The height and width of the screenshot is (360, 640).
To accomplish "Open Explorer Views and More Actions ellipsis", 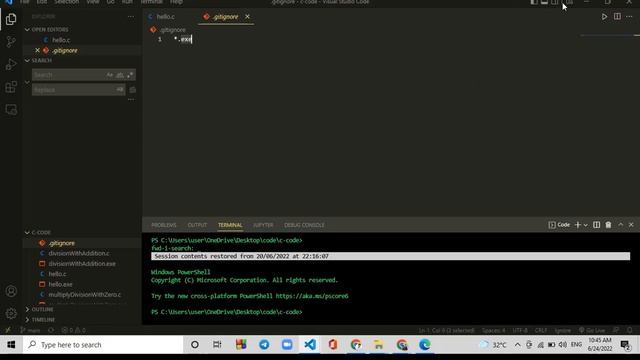I will coord(131,17).
